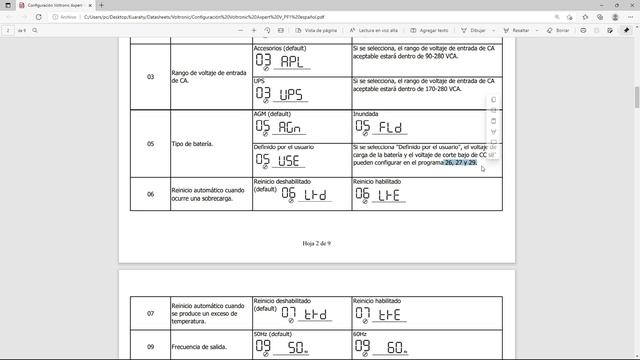
Task: Click the program number '07' cell
Action: (150, 313)
